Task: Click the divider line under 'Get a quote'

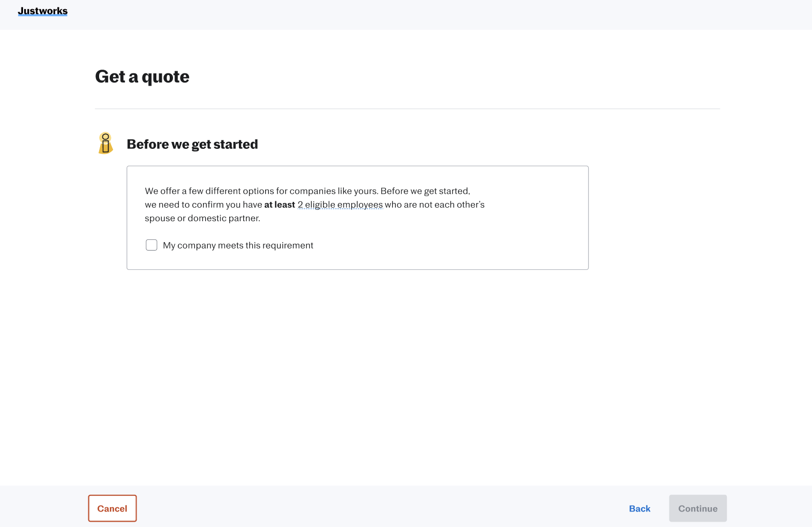Action: [407, 109]
